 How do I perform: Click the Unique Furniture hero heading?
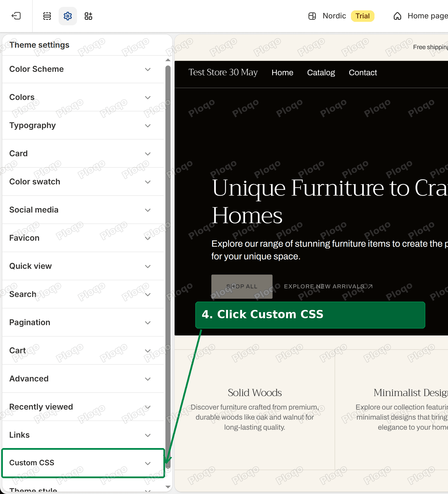pos(330,202)
